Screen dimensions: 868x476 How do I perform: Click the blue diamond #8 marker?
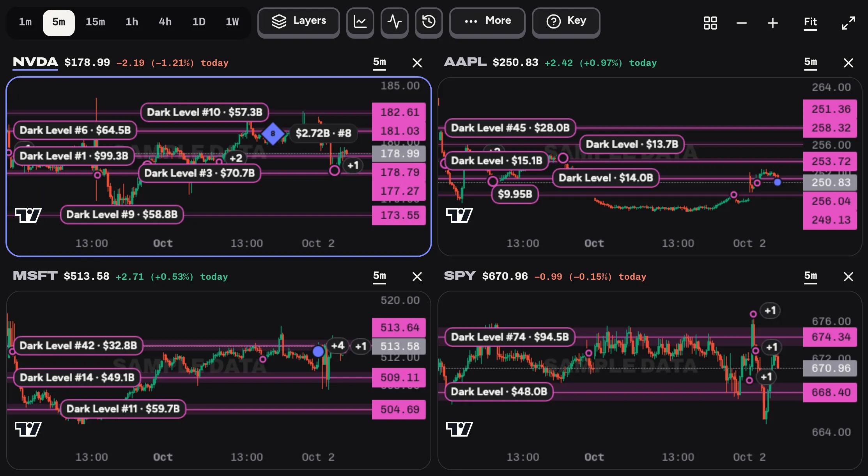273,133
